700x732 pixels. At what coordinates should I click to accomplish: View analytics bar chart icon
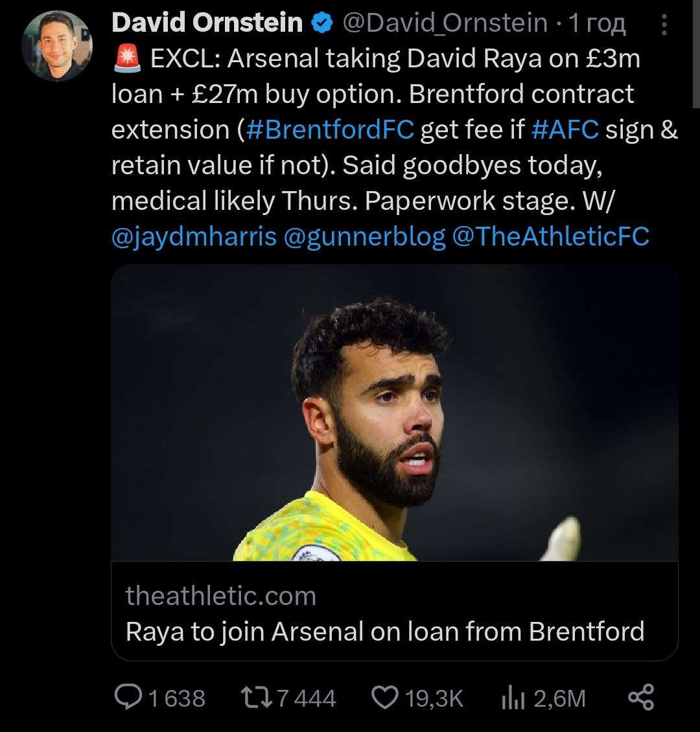(512, 698)
